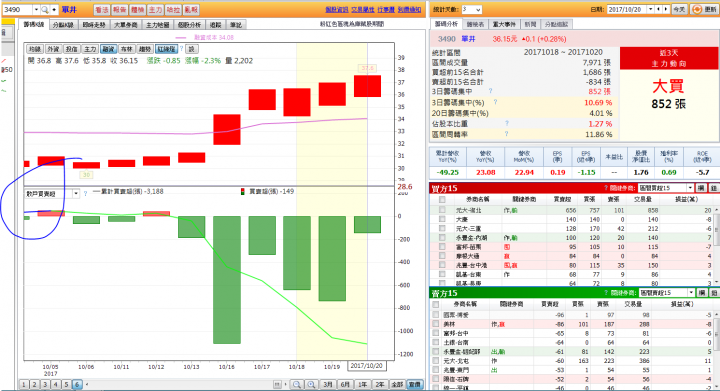Toggle the 融資 chart overlay
The image size is (720, 391).
(108, 49)
